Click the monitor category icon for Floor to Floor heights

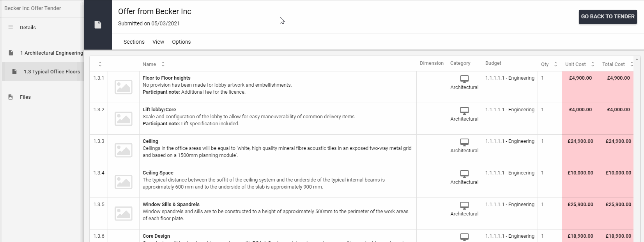(x=464, y=79)
